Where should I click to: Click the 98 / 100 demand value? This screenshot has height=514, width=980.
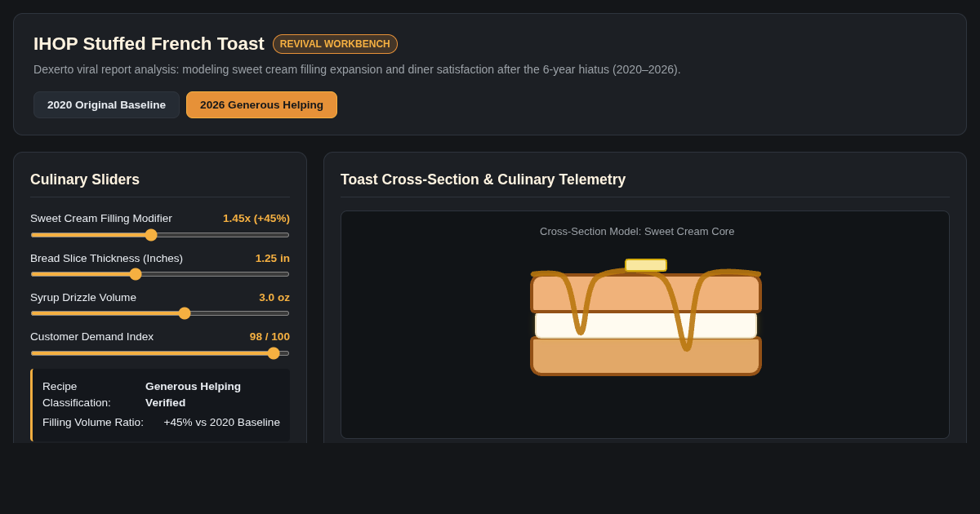coord(269,336)
